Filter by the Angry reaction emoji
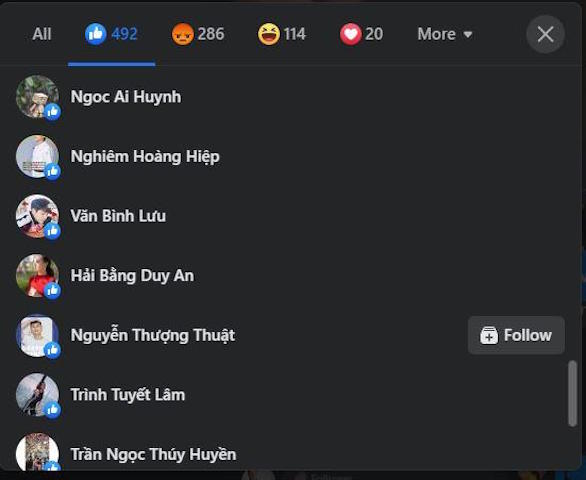586x480 pixels. pos(182,34)
